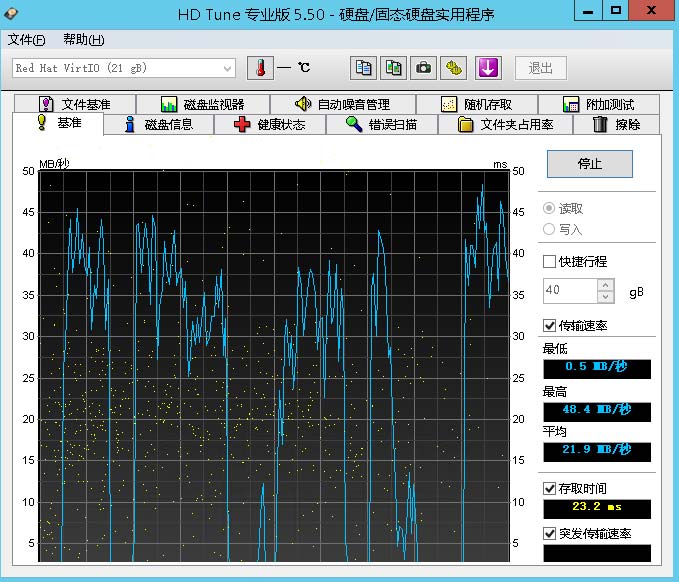
Task: Select the 读取 read radio button
Action: click(x=549, y=208)
